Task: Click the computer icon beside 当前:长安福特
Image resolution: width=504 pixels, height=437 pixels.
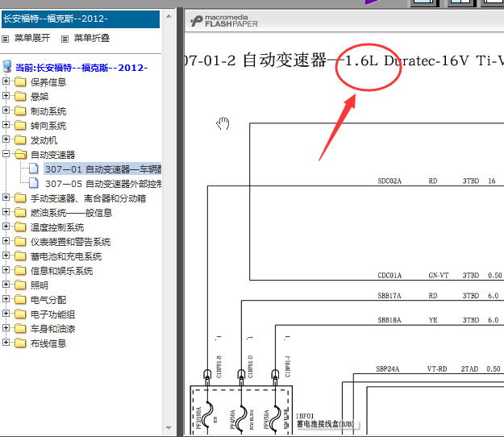Action: (7, 67)
